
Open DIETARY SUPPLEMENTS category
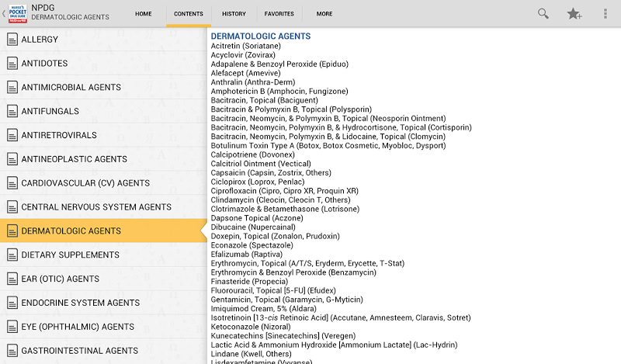tap(103, 255)
